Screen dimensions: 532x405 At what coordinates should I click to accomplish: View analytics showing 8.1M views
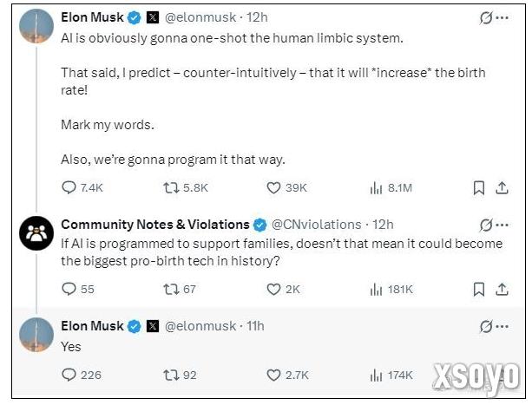(x=376, y=187)
